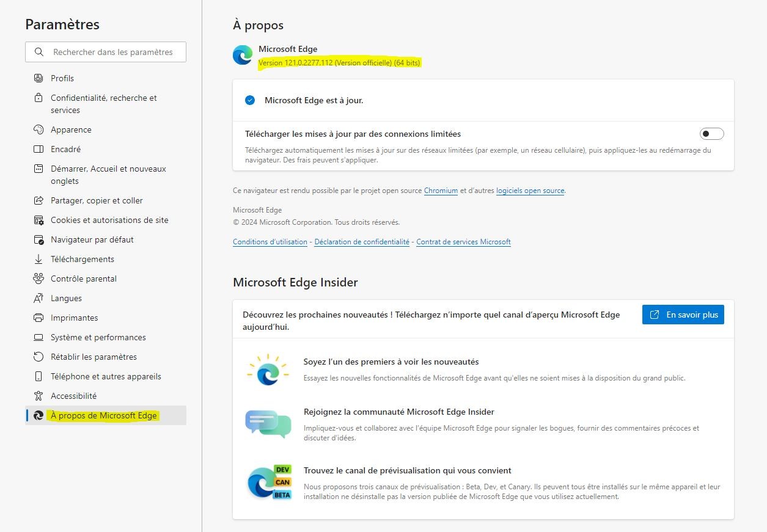
Task: Toggle updates over limited connections switch
Action: pos(712,134)
